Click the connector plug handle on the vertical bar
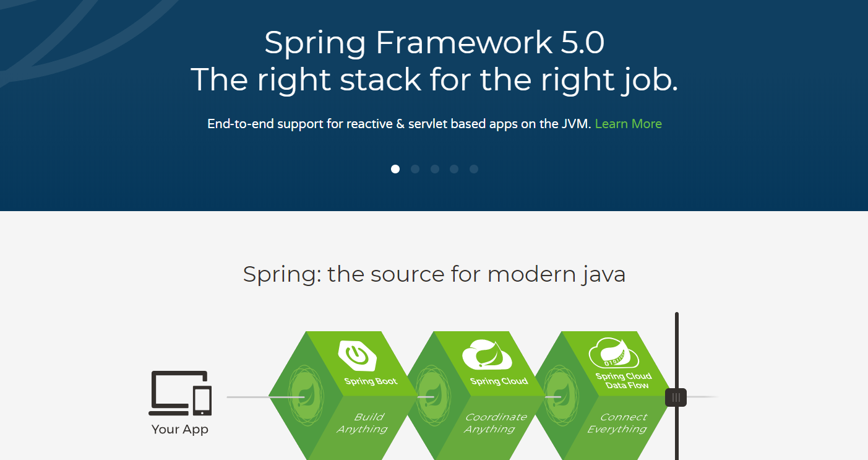 pyautogui.click(x=676, y=397)
